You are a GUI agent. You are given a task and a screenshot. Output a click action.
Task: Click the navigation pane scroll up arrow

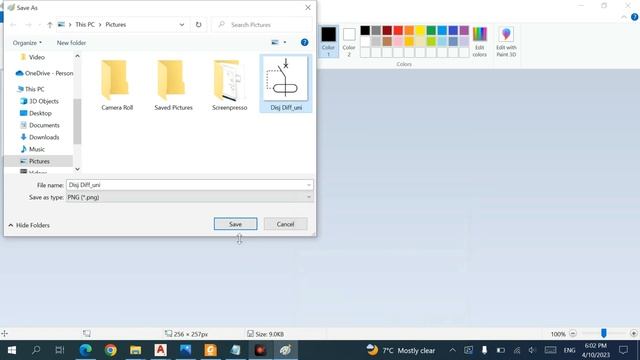click(77, 56)
